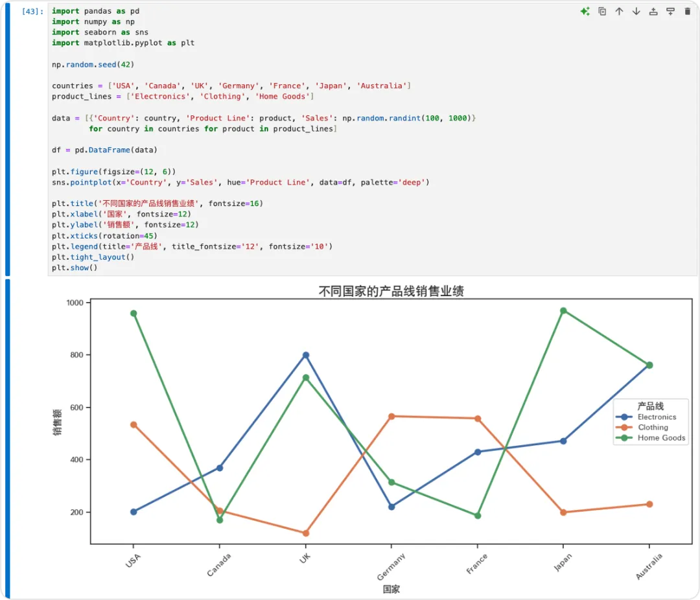Click the chart title '不同国家的产品线销售业绩'

[391, 291]
